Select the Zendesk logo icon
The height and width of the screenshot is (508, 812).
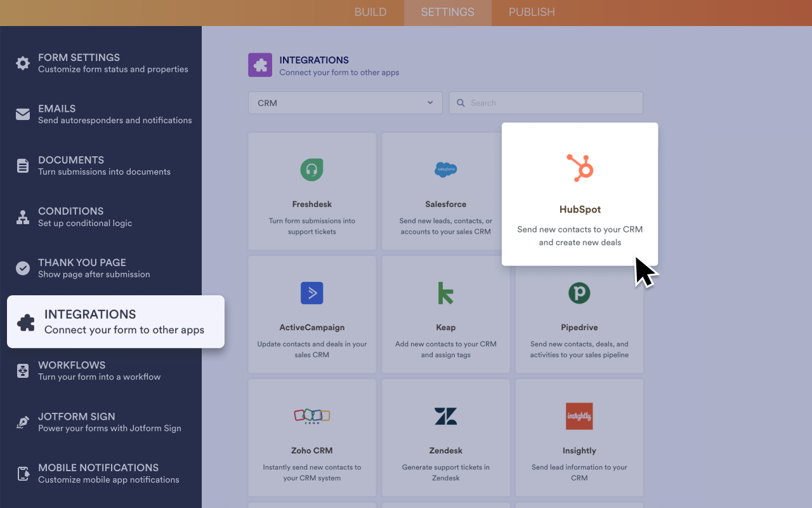pyautogui.click(x=445, y=416)
